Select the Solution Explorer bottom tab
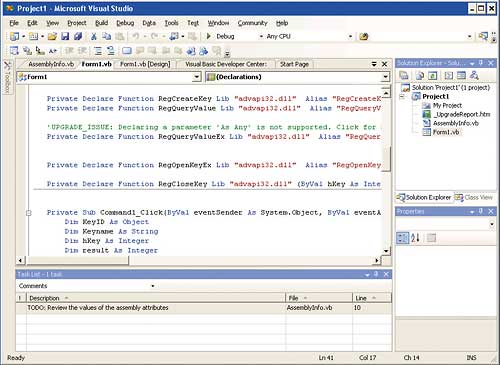The width and height of the screenshot is (500, 365). tap(424, 197)
